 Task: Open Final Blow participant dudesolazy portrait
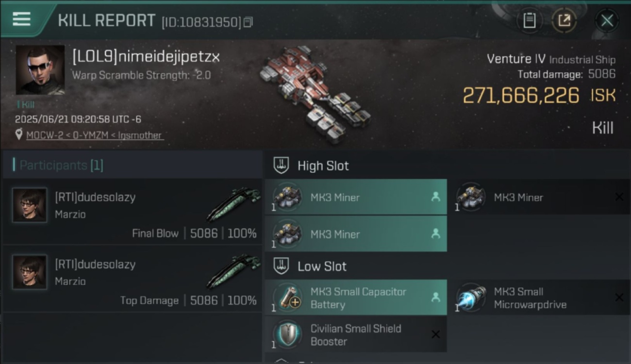tap(30, 205)
